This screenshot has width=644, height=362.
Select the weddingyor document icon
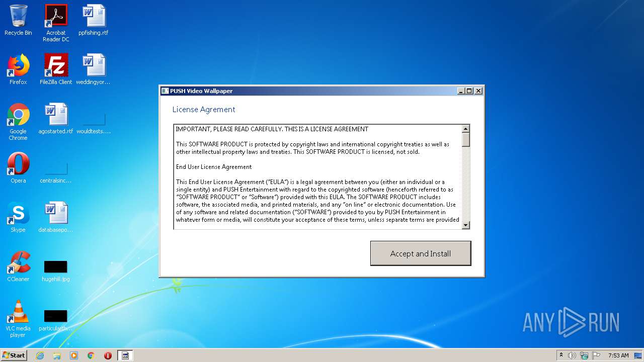click(94, 69)
